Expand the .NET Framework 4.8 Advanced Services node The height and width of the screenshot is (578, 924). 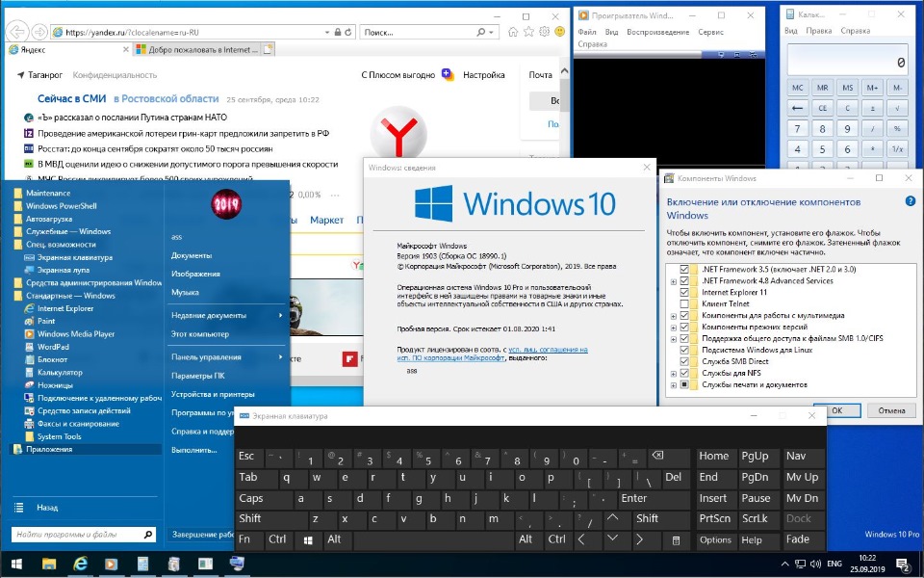click(673, 281)
